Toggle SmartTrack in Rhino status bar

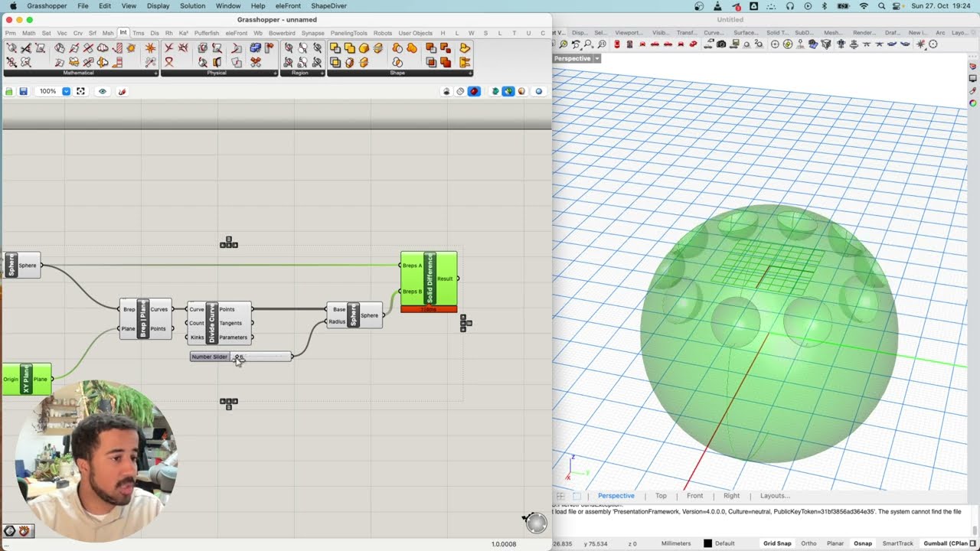(x=897, y=543)
